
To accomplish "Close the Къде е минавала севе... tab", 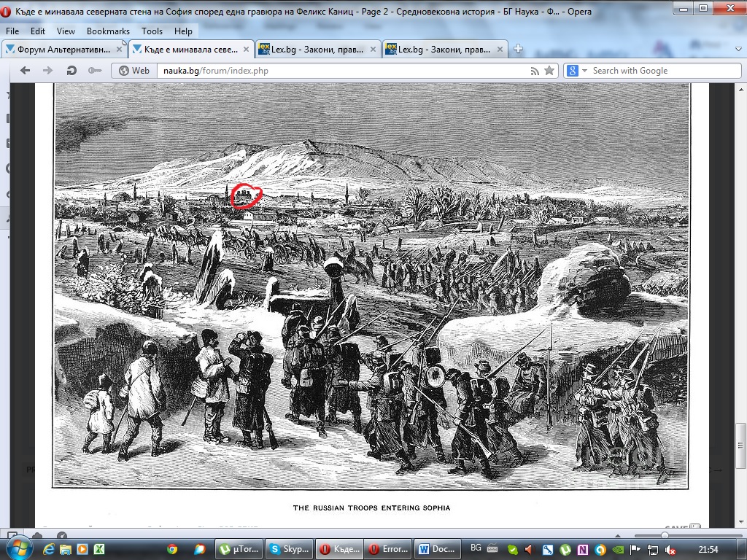I will 247,49.
